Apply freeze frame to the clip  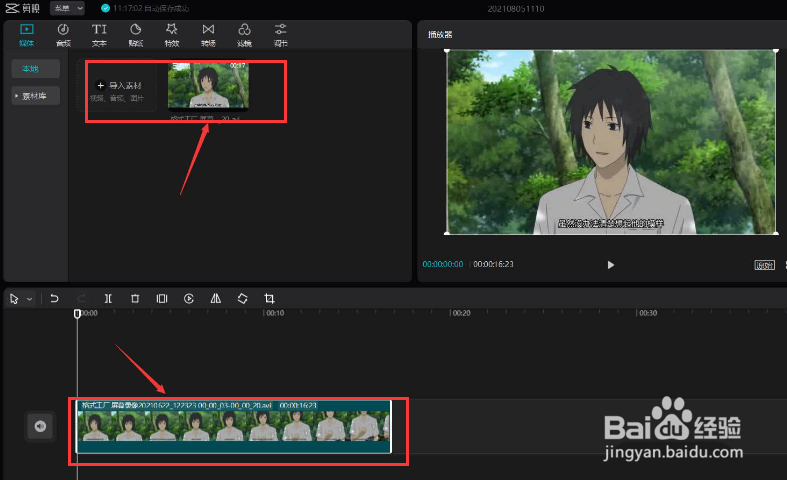(162, 299)
